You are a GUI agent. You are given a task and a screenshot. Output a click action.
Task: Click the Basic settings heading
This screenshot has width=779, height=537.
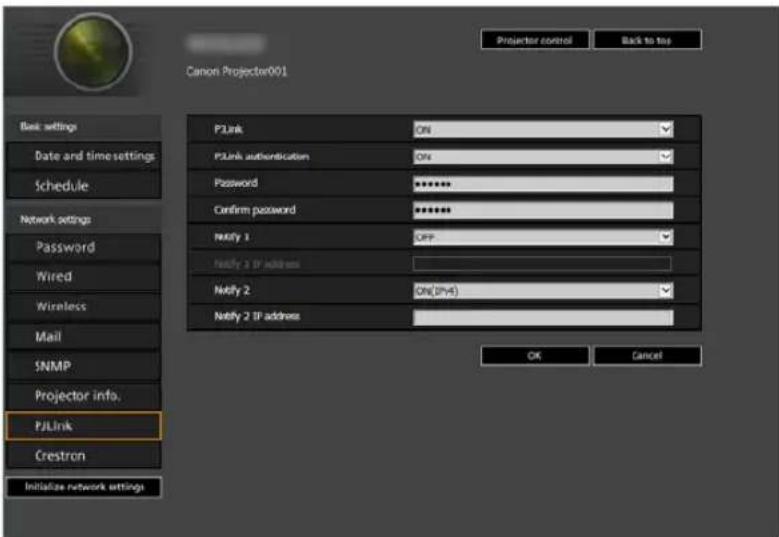pyautogui.click(x=48, y=127)
